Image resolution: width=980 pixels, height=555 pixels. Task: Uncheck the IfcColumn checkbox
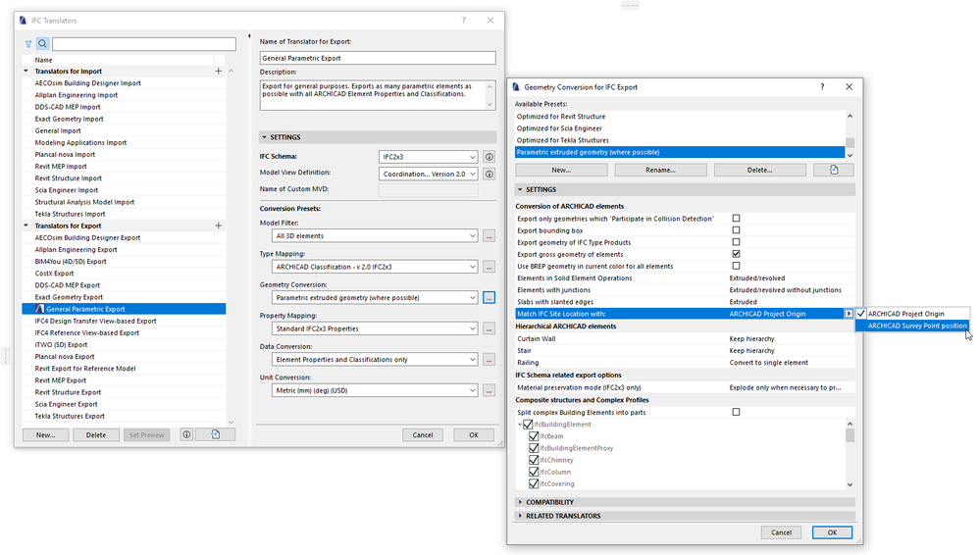pyautogui.click(x=534, y=472)
